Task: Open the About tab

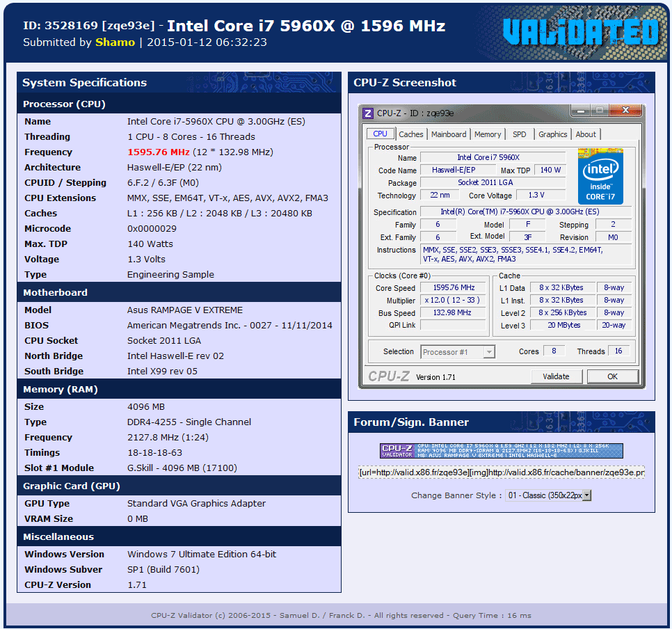Action: [586, 134]
